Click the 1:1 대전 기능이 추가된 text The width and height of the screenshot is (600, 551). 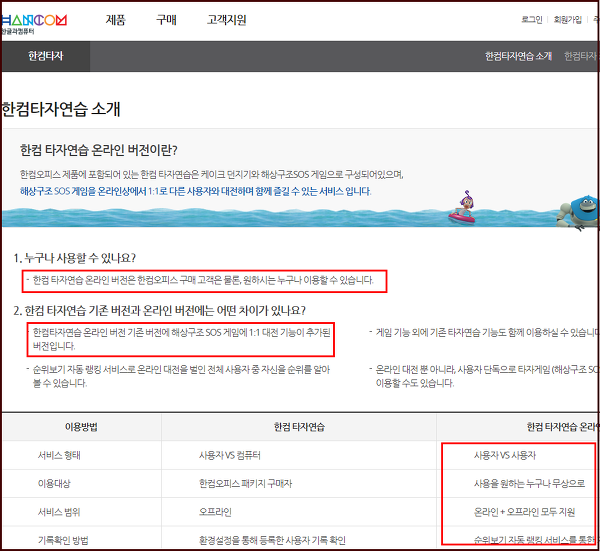coord(181,339)
